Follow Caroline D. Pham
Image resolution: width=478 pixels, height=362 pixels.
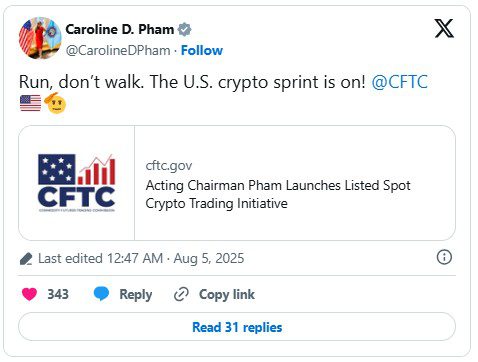click(x=202, y=50)
